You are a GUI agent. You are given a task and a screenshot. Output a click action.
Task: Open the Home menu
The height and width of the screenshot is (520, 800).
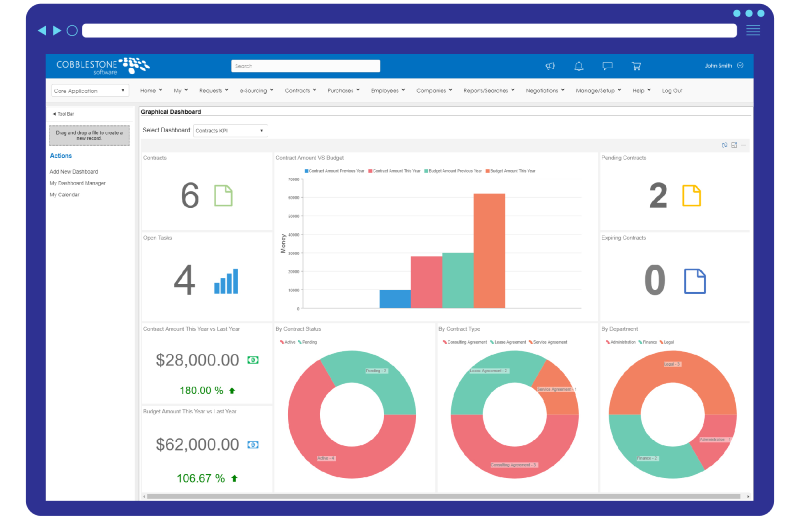click(151, 90)
